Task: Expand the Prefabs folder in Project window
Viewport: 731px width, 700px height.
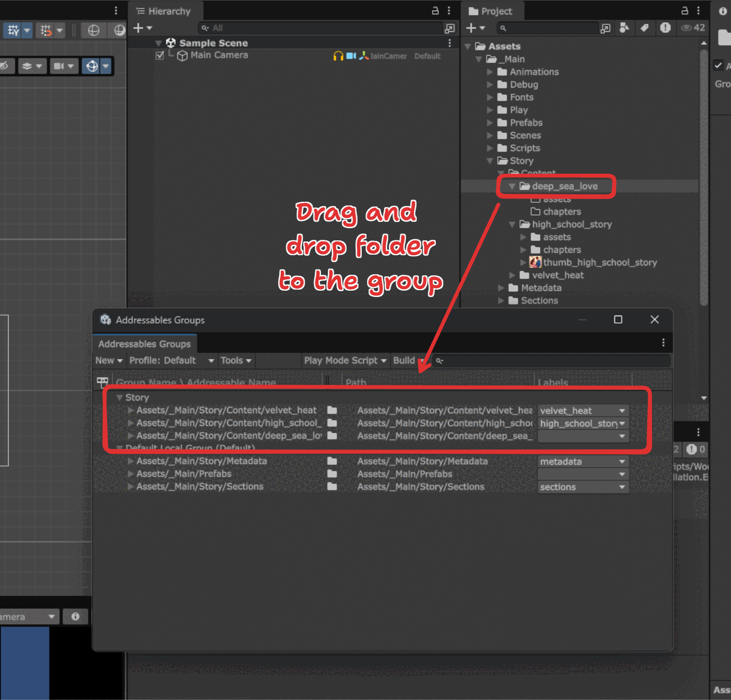Action: coord(490,122)
